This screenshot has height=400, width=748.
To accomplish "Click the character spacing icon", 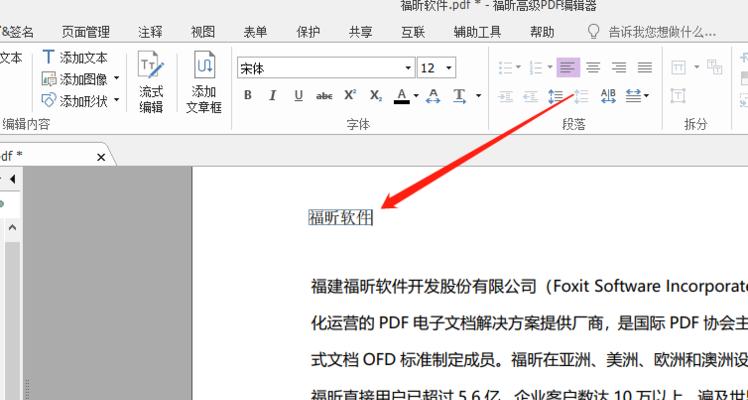I will pyautogui.click(x=433, y=96).
